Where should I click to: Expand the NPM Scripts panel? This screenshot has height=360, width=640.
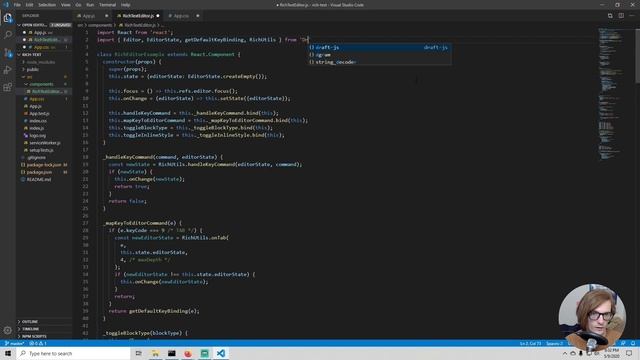pos(44,336)
